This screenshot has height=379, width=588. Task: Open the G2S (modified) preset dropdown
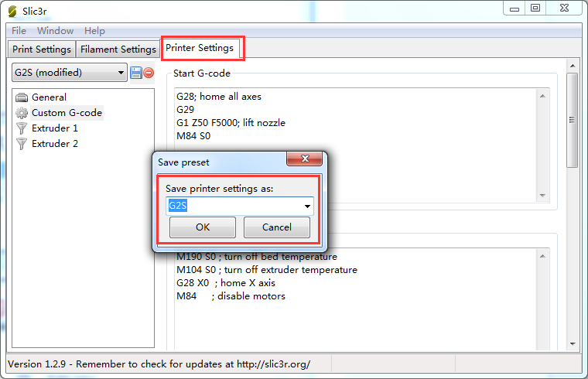[x=70, y=73]
